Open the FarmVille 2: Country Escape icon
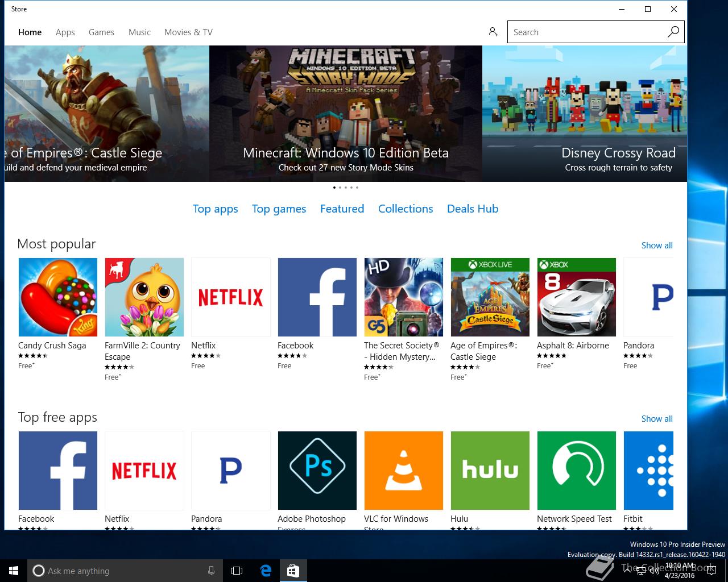The image size is (728, 582). 144,297
